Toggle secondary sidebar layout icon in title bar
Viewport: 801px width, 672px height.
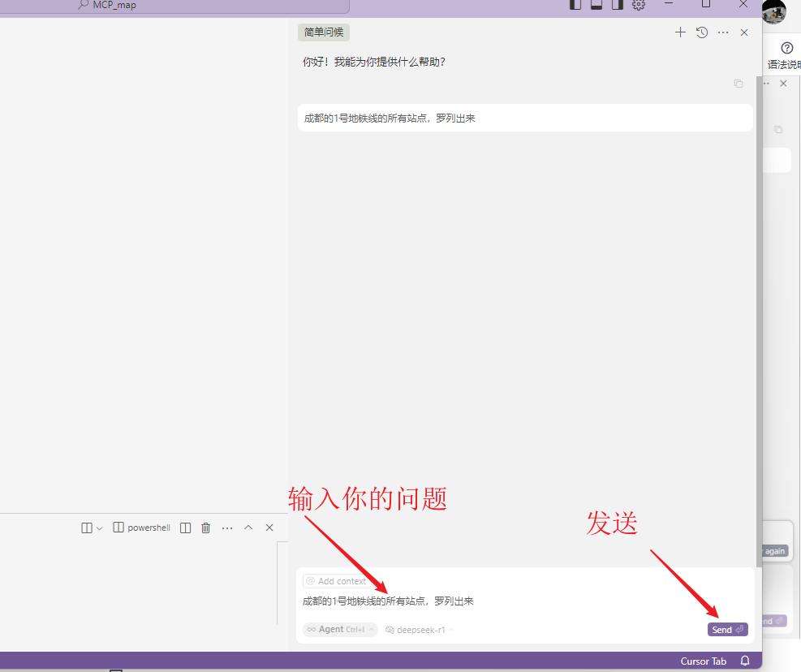618,5
